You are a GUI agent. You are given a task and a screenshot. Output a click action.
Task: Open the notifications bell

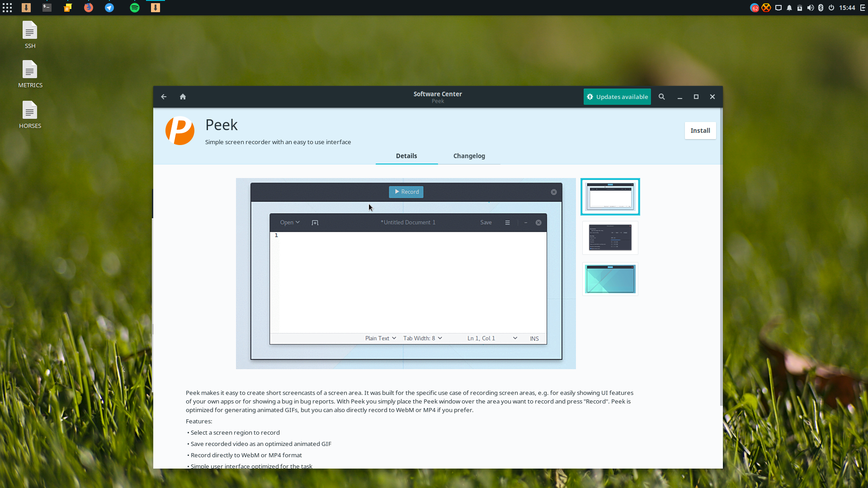(x=789, y=8)
